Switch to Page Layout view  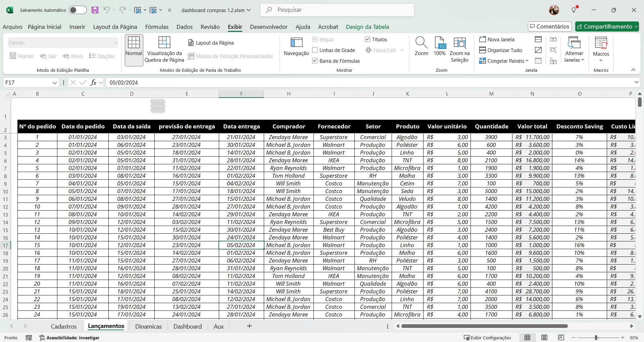211,43
